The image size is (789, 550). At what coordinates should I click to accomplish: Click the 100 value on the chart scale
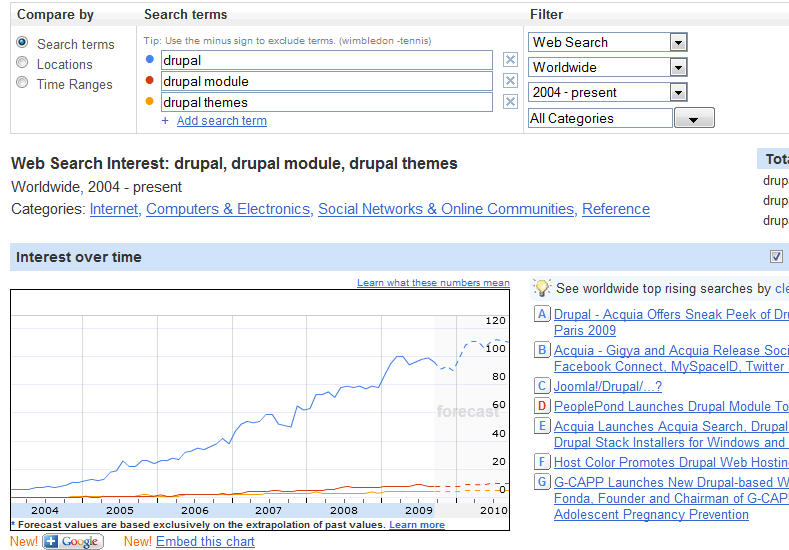[496, 349]
